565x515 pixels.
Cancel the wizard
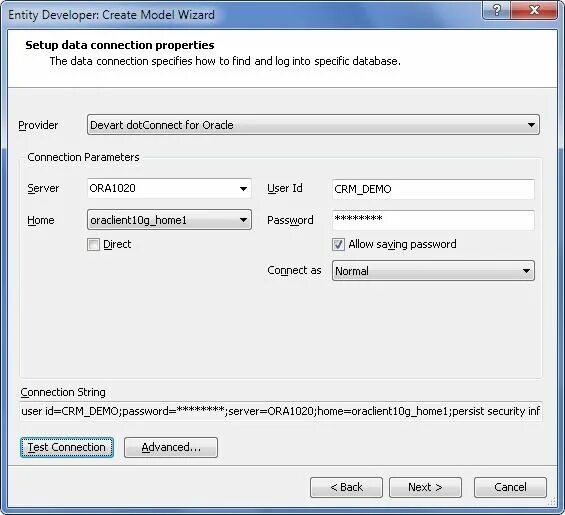(x=510, y=487)
